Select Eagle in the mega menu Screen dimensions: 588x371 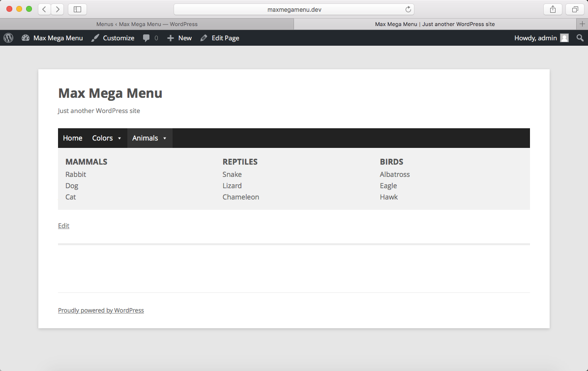point(388,186)
